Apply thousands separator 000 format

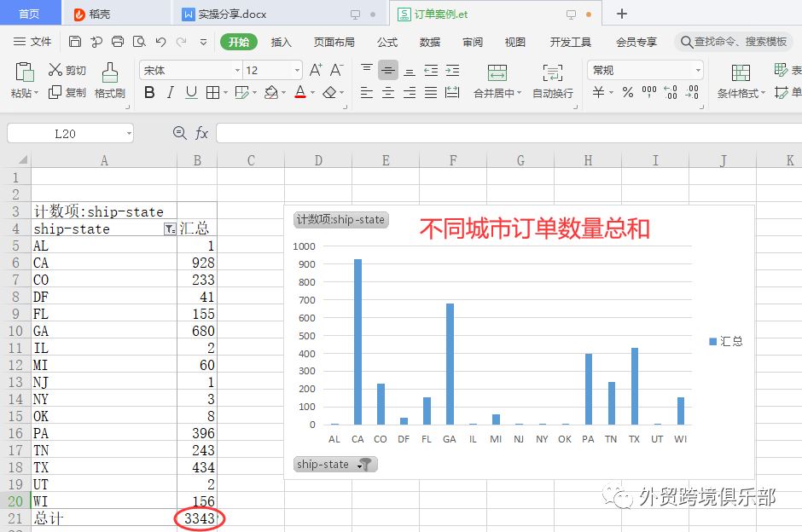649,92
